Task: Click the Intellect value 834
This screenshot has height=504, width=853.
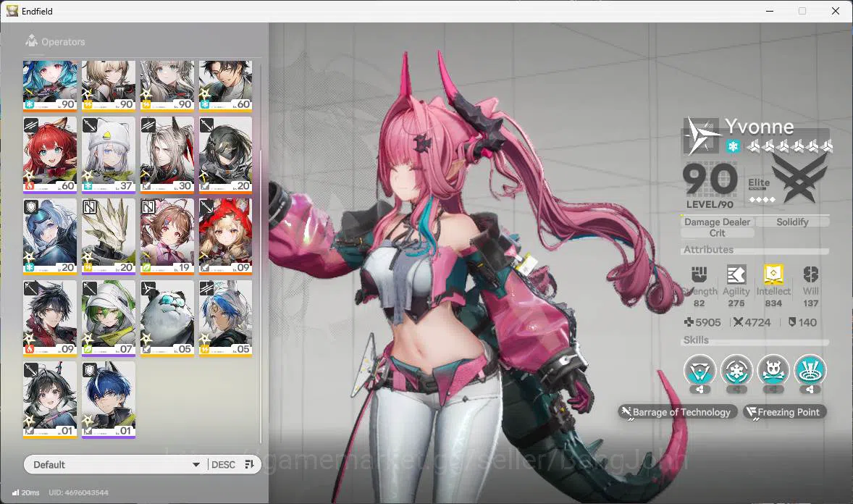Action: 773,303
